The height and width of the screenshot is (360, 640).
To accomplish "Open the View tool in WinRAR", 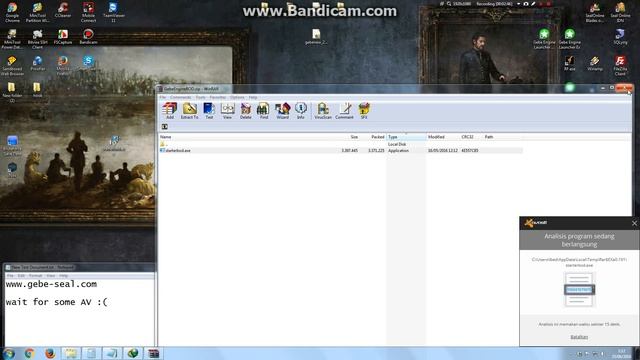I will pos(227,111).
